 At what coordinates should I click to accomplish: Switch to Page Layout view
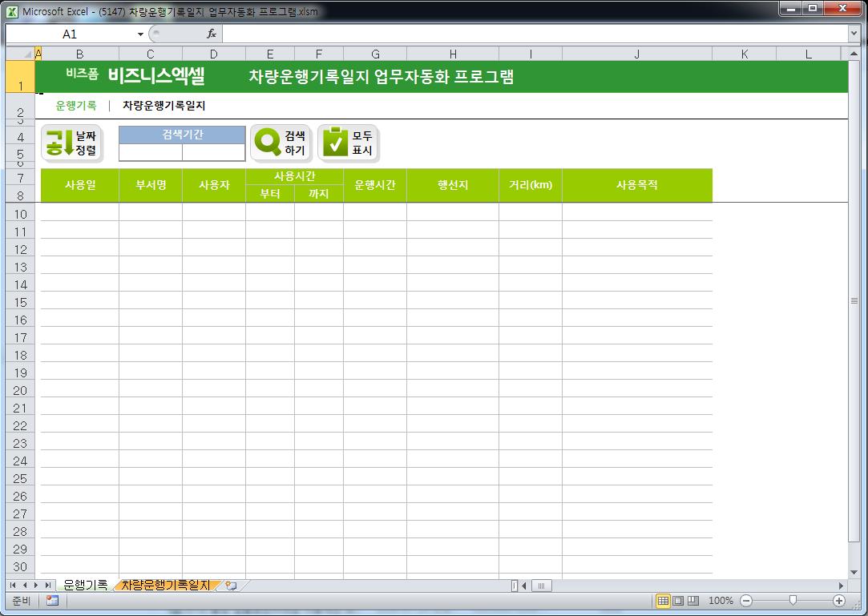pyautogui.click(x=678, y=601)
